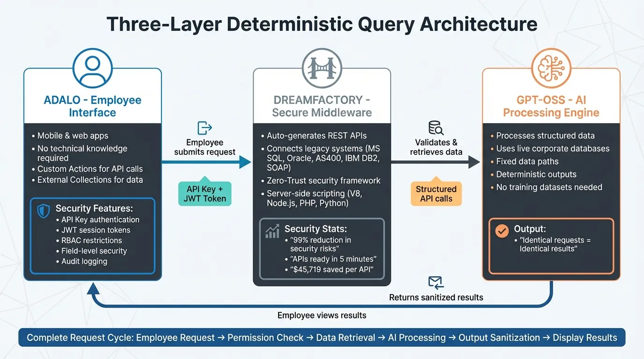Click the Returns sanitized results label

[436, 297]
